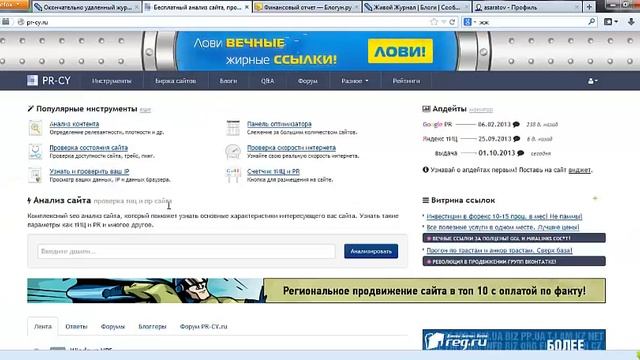Click the small link beside Апдейты heading
Viewport: 640px width, 360px height.
pyautogui.click(x=481, y=109)
